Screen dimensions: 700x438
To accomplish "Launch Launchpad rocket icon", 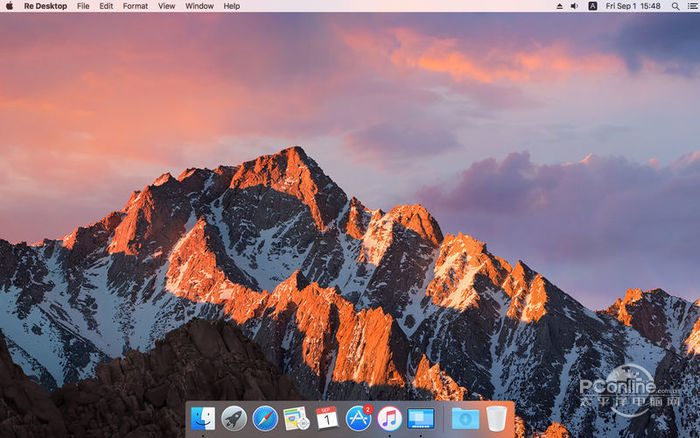I will click(x=234, y=418).
